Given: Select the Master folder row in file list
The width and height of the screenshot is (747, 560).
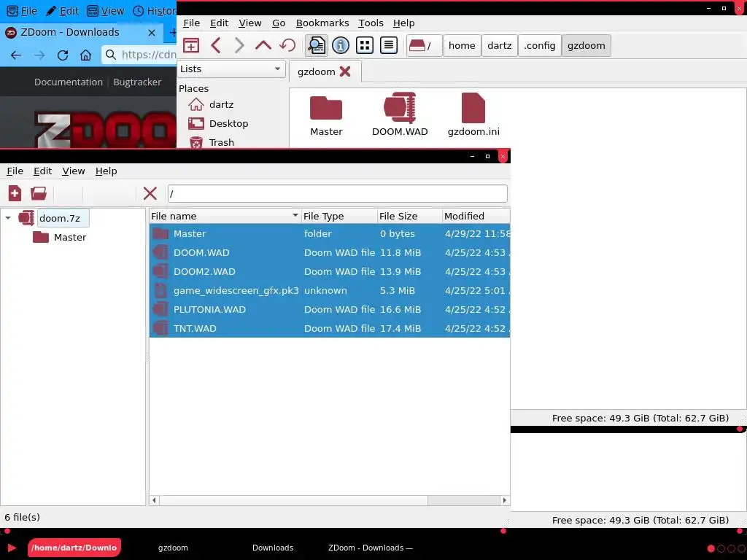Looking at the screenshot, I should click(330, 233).
